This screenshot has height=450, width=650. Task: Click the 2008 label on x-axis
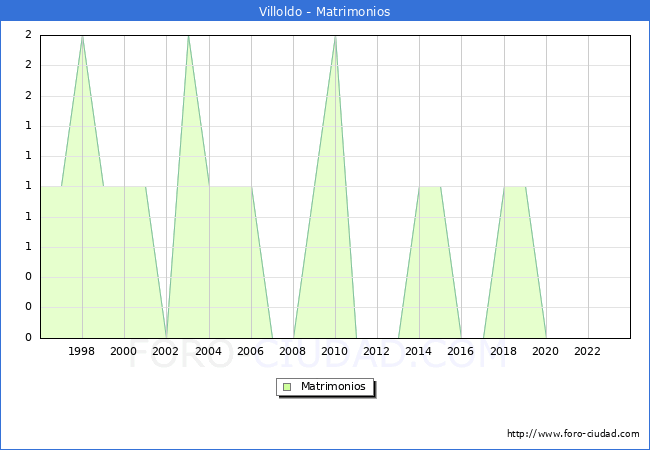tap(293, 351)
